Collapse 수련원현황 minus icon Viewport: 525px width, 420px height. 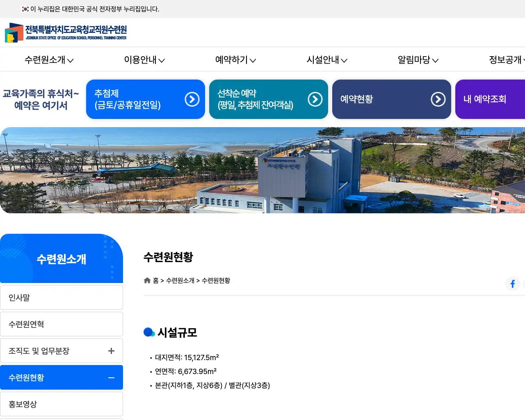tap(111, 378)
